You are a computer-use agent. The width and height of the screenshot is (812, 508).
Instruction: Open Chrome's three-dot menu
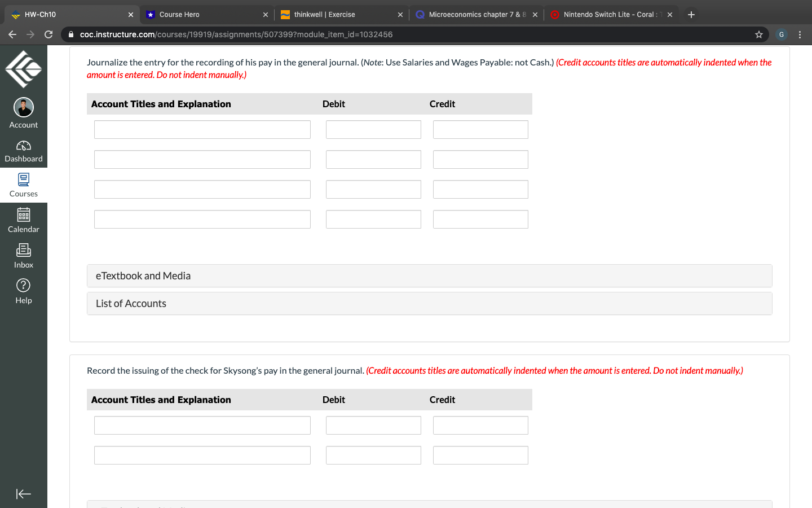tap(800, 34)
